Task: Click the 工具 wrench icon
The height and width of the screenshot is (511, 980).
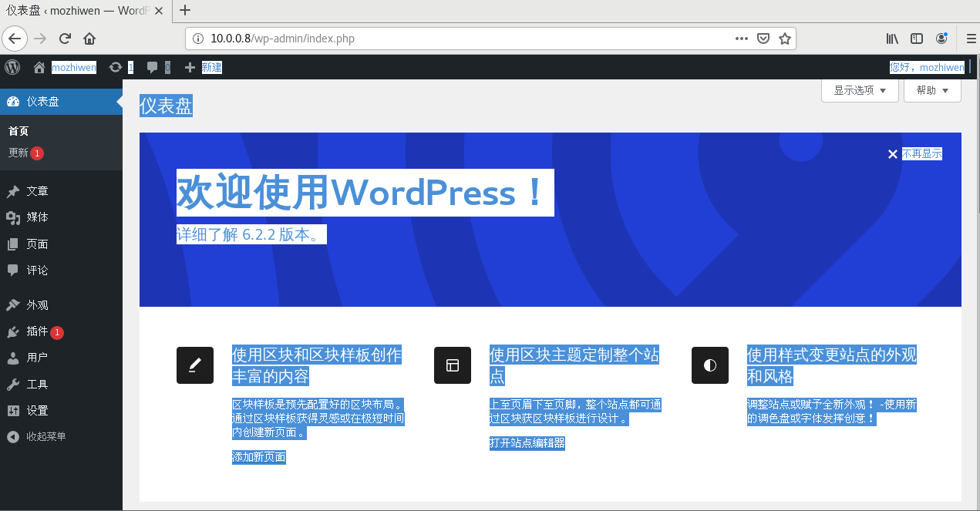Action: pos(13,385)
